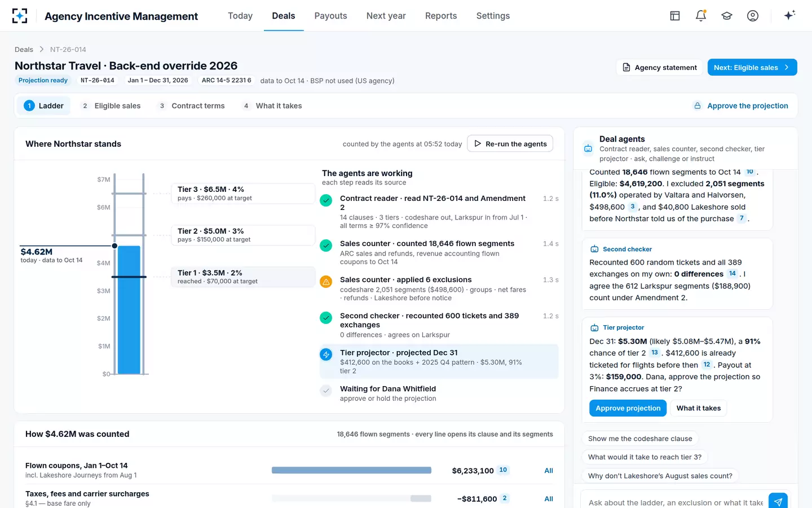Screen dimensions: 812x508
Task: Open the Today tab
Action: tap(240, 16)
